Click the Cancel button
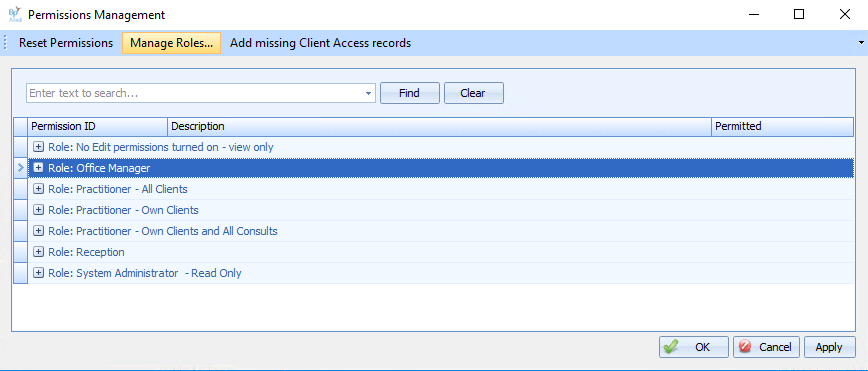 click(x=766, y=347)
